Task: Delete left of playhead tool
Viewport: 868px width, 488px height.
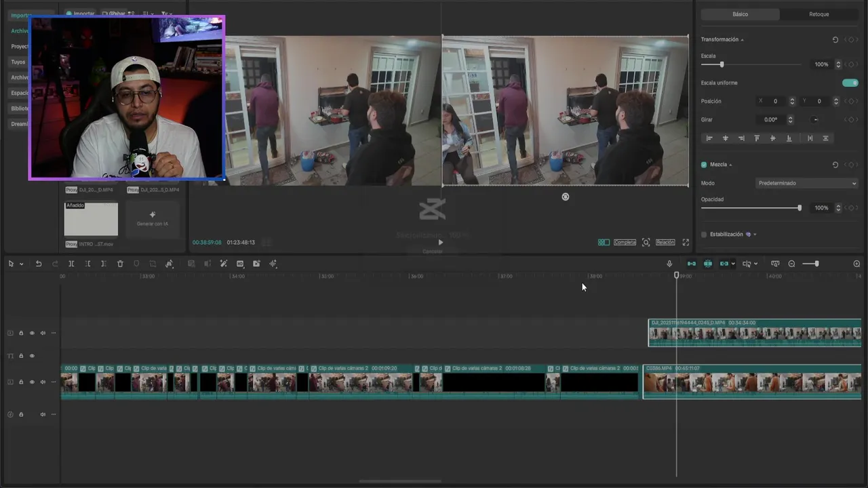Action: [87, 264]
